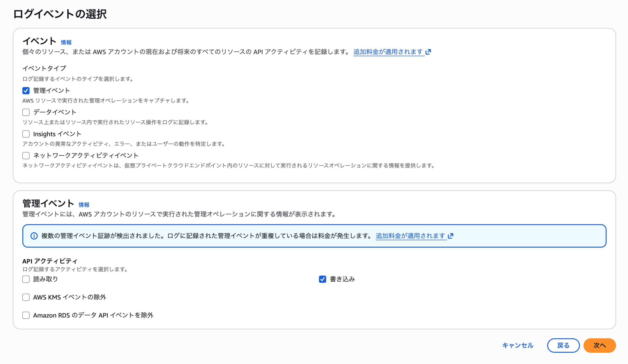Open 情報 link next to 管理イベント heading
The image size is (628, 364).
click(x=84, y=205)
